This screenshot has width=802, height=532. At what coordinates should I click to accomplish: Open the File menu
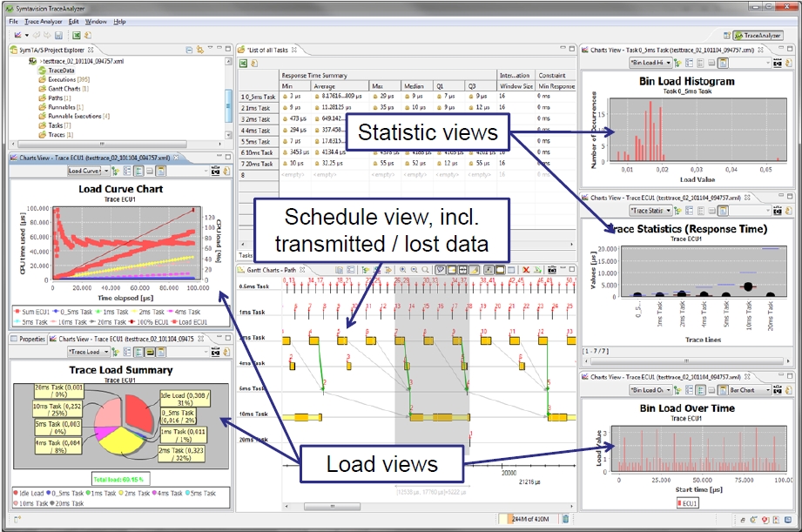pos(13,22)
